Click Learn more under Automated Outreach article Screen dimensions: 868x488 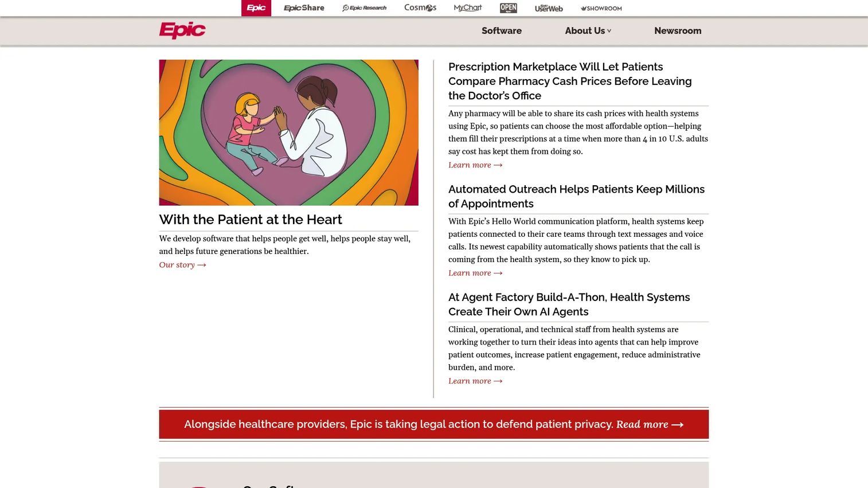[475, 273]
